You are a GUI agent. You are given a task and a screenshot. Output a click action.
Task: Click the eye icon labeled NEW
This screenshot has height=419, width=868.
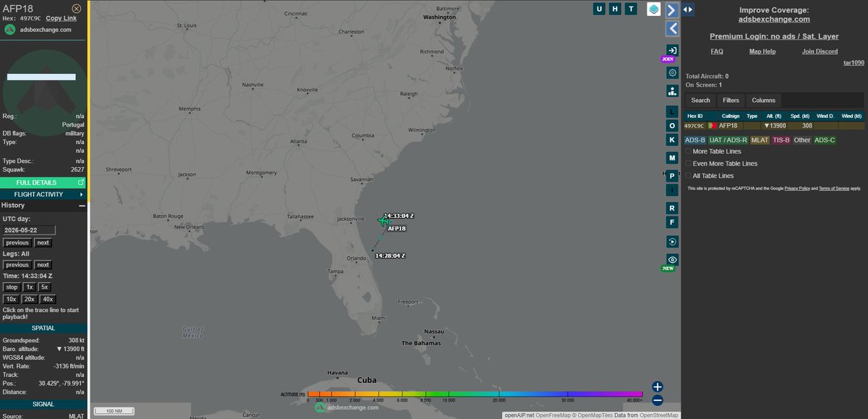click(x=672, y=260)
